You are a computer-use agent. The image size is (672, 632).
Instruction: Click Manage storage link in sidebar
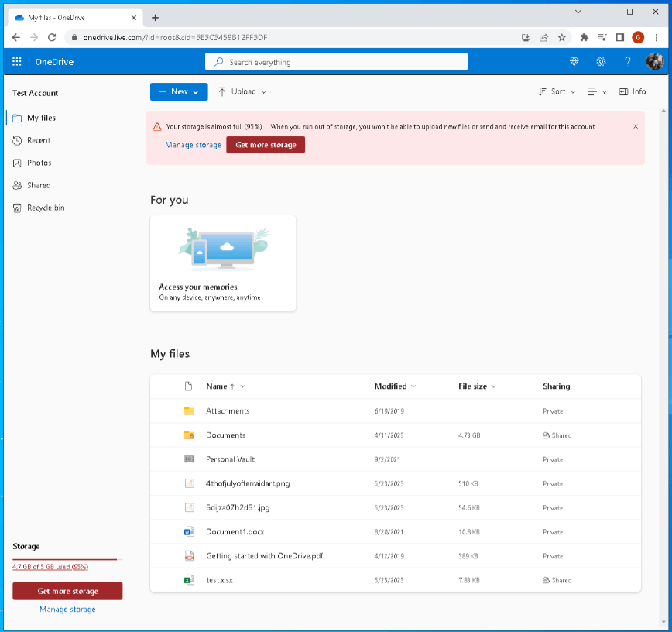67,609
